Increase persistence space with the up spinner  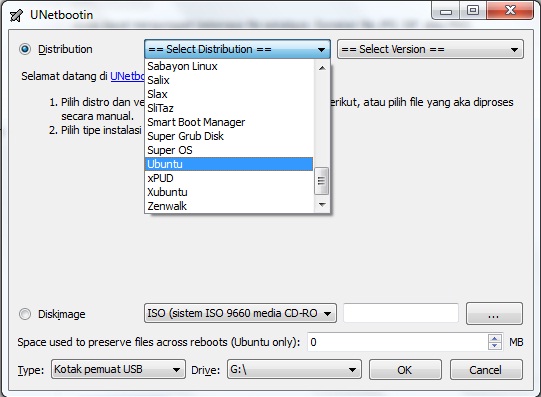[495, 338]
